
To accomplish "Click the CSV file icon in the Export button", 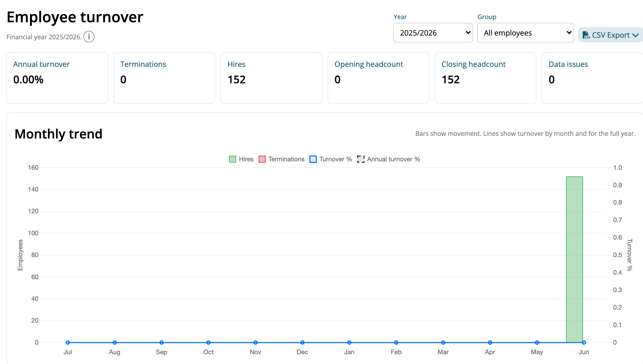I will pos(586,35).
